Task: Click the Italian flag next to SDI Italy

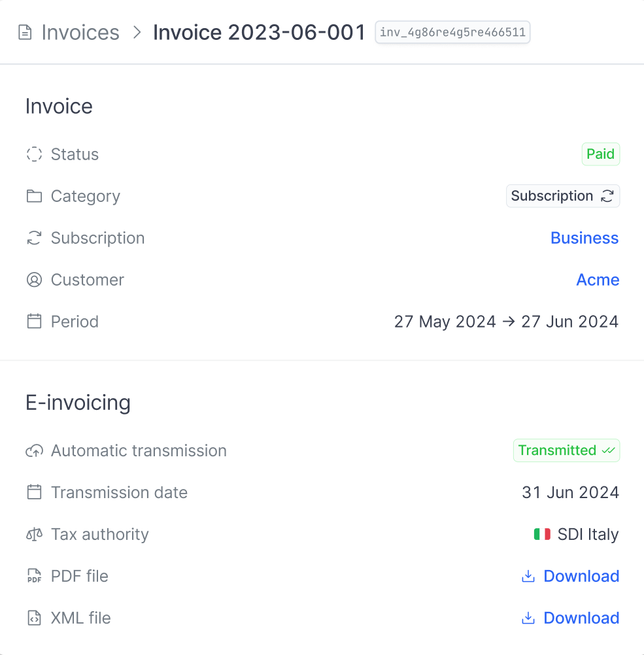Action: click(542, 534)
